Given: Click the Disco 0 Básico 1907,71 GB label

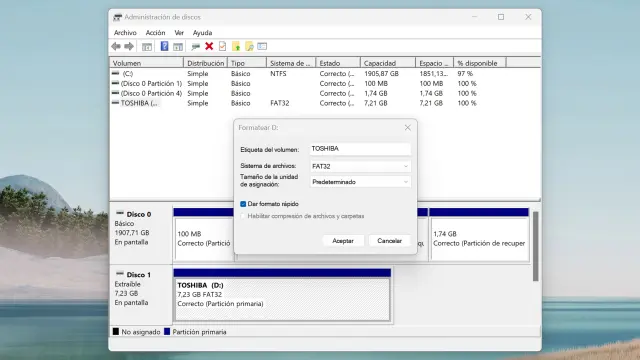Looking at the screenshot, I should pos(140,233).
